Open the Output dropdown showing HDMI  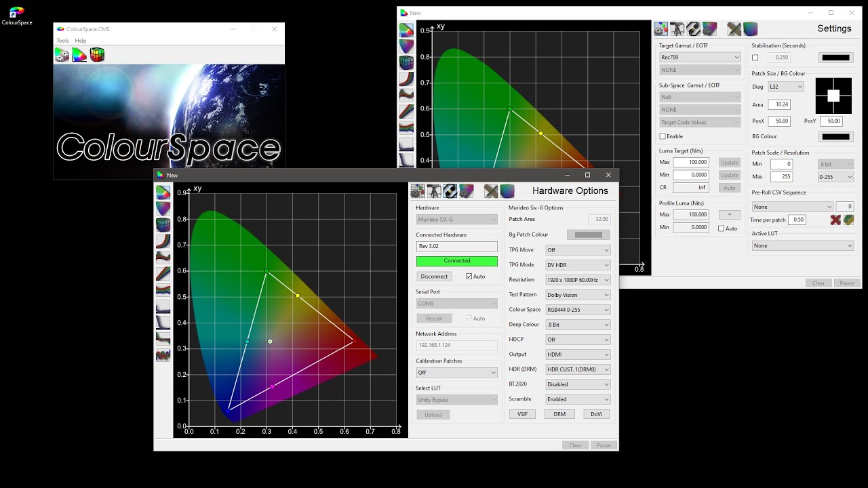(578, 354)
